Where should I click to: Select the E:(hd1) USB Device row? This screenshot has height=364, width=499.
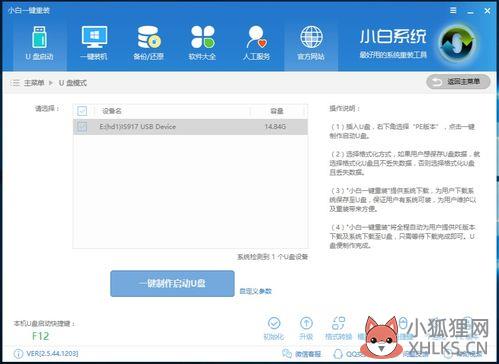pos(190,127)
